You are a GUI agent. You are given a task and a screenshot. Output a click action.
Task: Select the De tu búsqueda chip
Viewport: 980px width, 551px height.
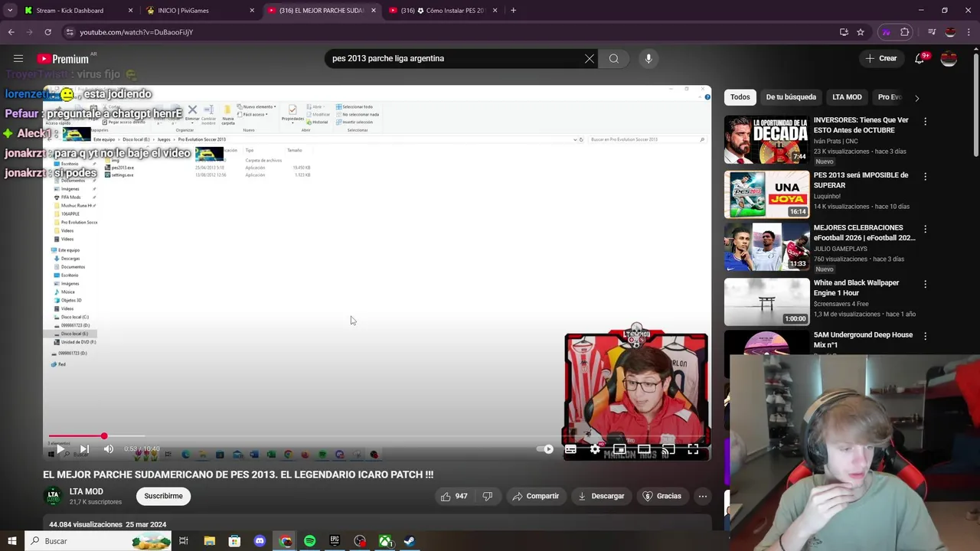coord(791,97)
